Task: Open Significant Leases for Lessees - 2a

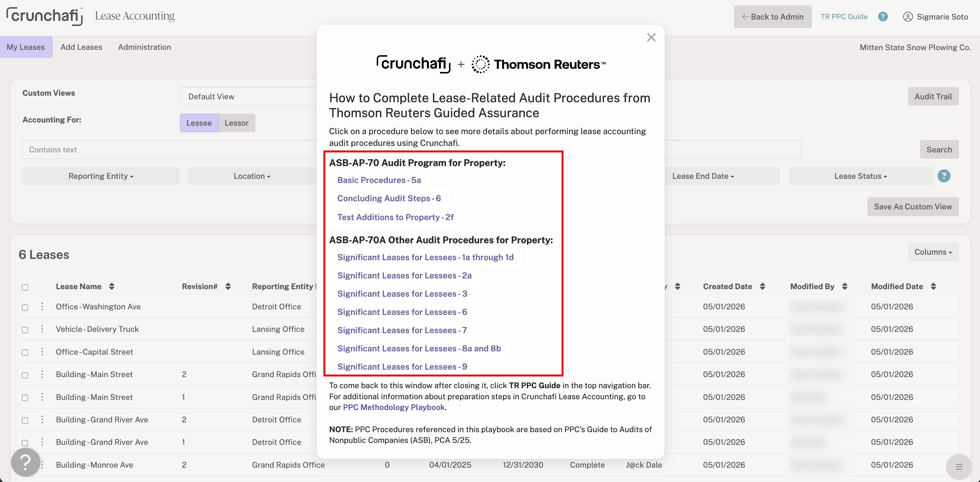Action: point(404,275)
